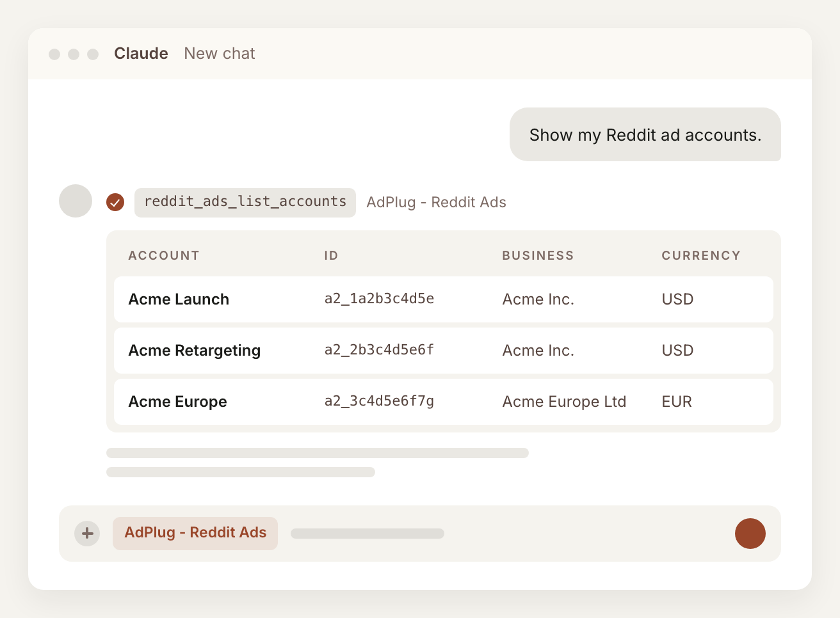The height and width of the screenshot is (618, 840).
Task: Select the Acme Retargeting account name
Action: [x=195, y=351]
